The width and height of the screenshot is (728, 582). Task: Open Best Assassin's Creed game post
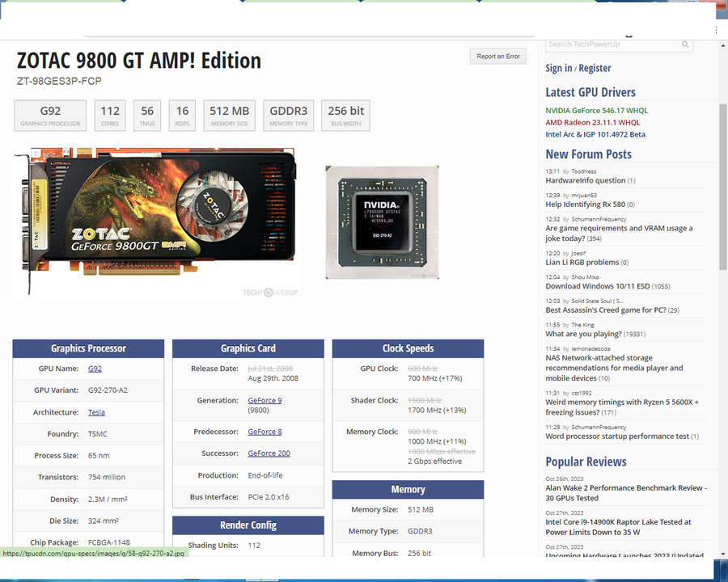(x=605, y=310)
